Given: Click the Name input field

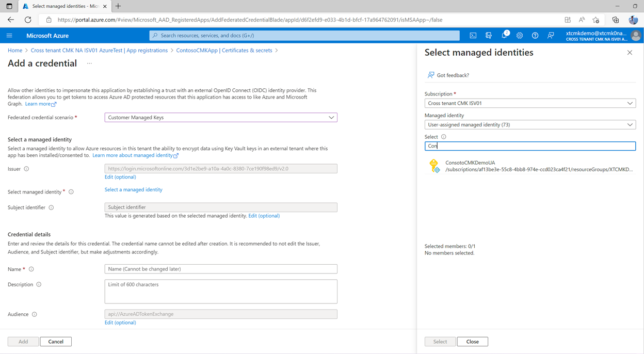Looking at the screenshot, I should tap(221, 269).
